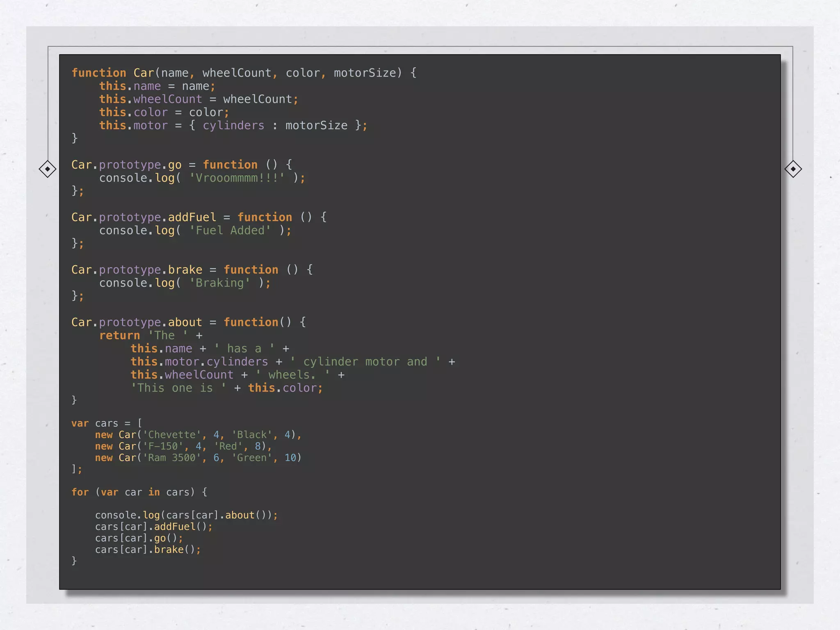Viewport: 840px width, 630px height.
Task: Click the 'return' keyword in the about function
Action: pos(119,336)
